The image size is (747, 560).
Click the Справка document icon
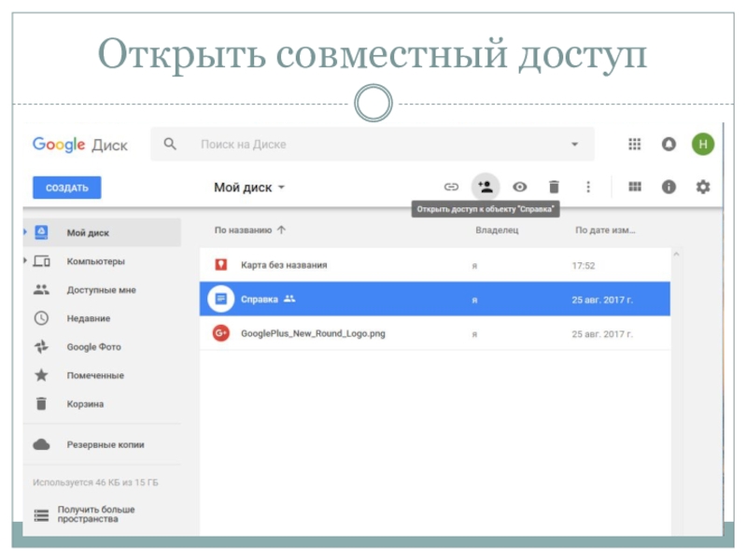221,299
